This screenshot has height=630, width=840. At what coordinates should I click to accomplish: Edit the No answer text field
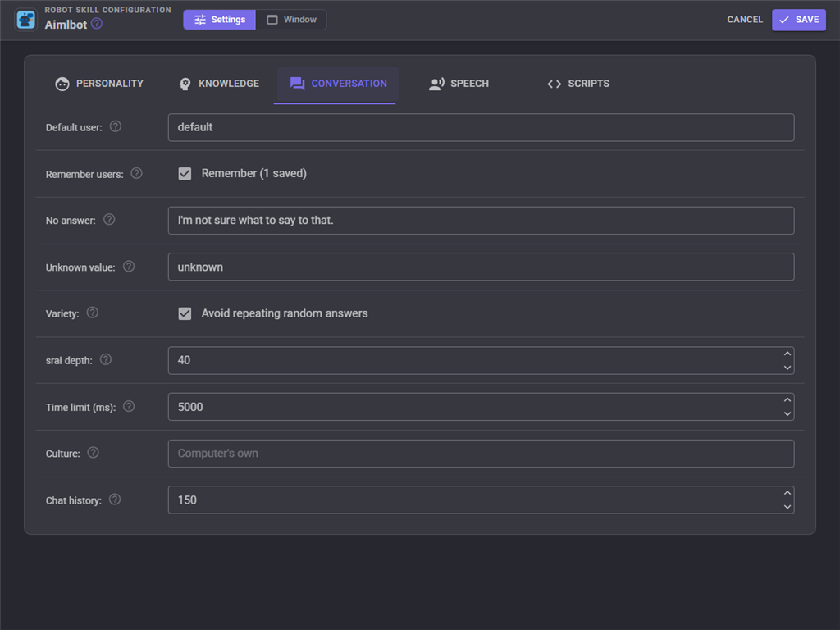pyautogui.click(x=481, y=221)
